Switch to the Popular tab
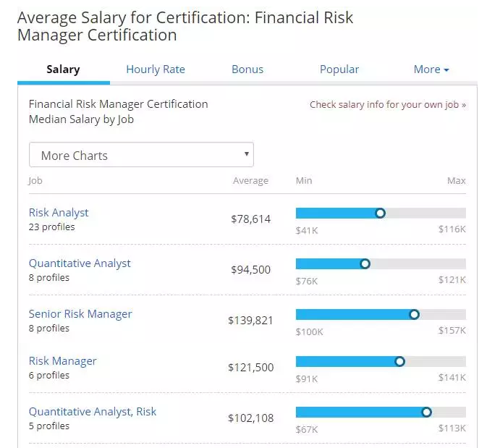 (339, 69)
